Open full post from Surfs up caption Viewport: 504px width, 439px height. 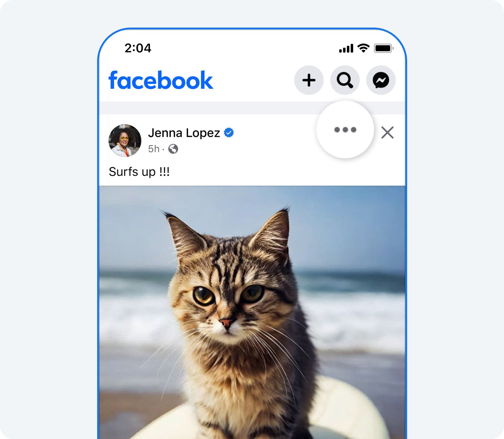[x=138, y=171]
